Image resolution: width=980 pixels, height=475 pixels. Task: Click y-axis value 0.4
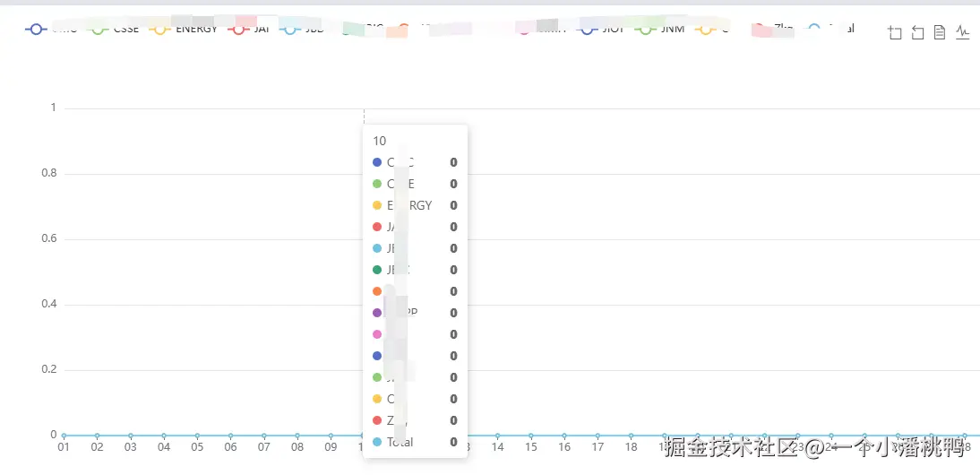pos(48,305)
